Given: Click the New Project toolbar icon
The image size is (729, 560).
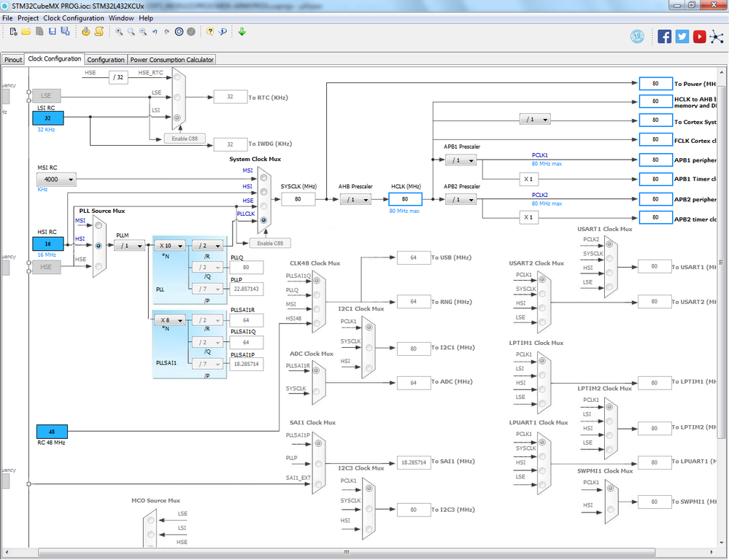Looking at the screenshot, I should click(13, 31).
